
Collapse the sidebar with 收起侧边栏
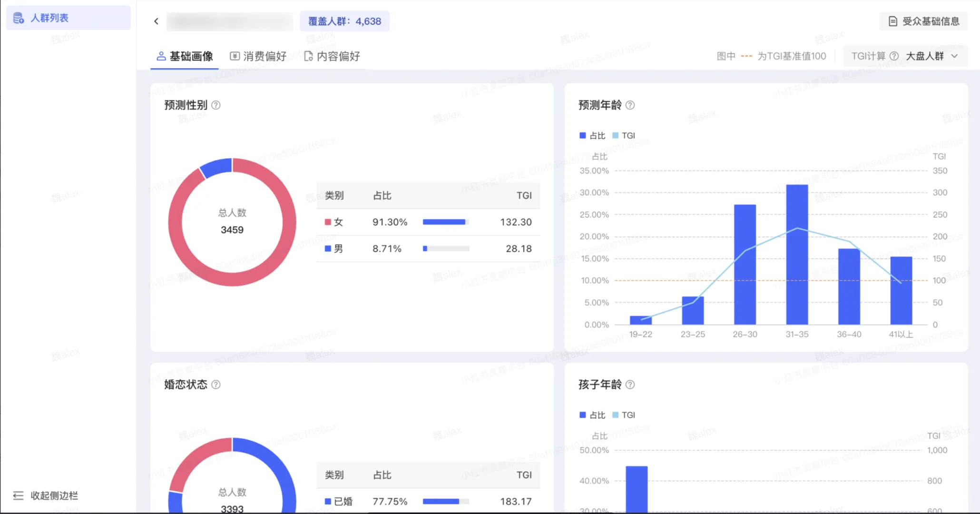[46, 495]
